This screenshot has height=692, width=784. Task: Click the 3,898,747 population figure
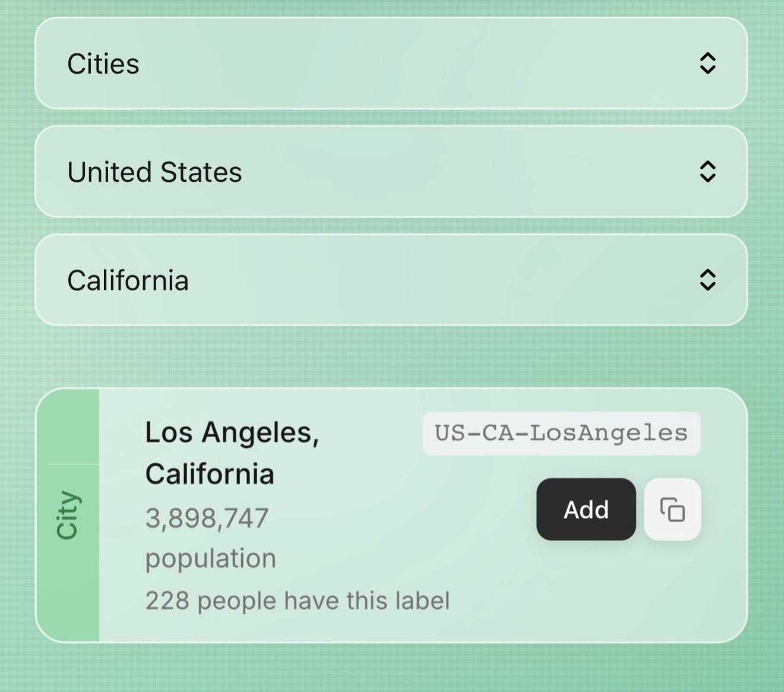(207, 518)
